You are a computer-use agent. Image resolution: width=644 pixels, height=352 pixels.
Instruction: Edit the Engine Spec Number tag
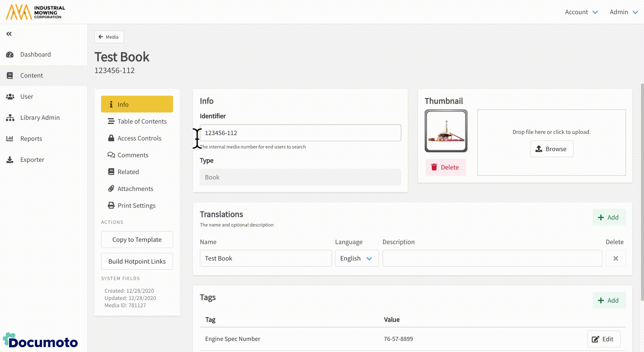[603, 339]
